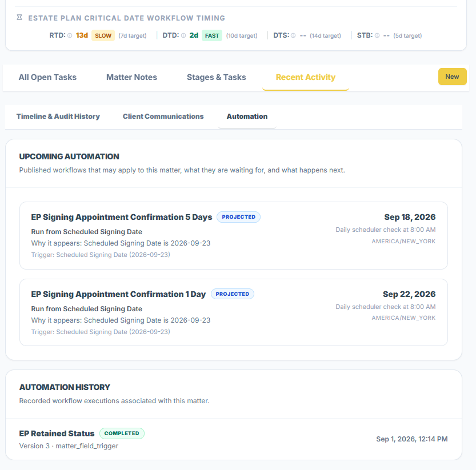Click the info icon next to RTD
The width and height of the screenshot is (476, 470).
(x=70, y=35)
